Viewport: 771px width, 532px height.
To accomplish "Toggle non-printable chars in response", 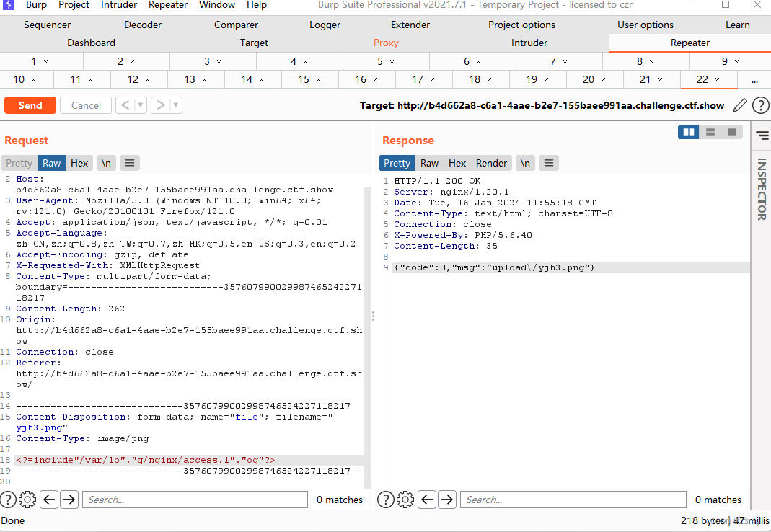I will 525,163.
